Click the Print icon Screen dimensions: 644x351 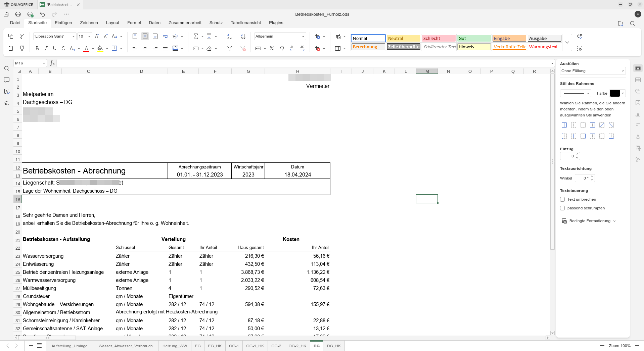[18, 14]
